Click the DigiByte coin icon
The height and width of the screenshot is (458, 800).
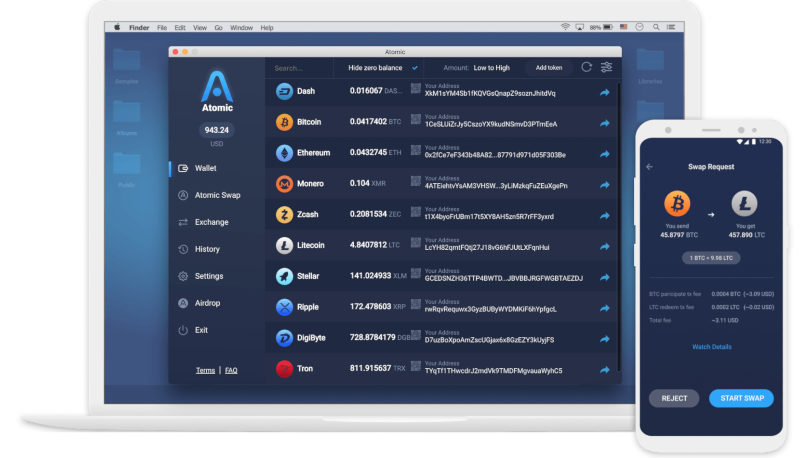tap(284, 338)
